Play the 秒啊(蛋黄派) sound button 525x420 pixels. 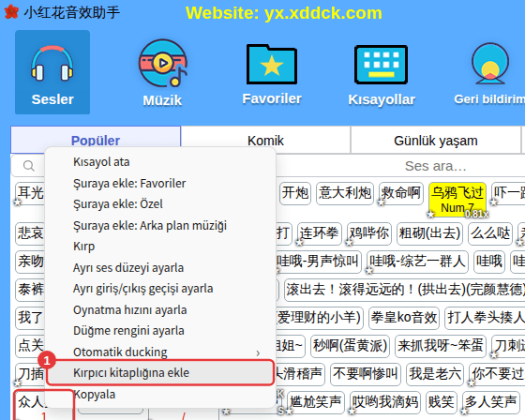coord(350,346)
